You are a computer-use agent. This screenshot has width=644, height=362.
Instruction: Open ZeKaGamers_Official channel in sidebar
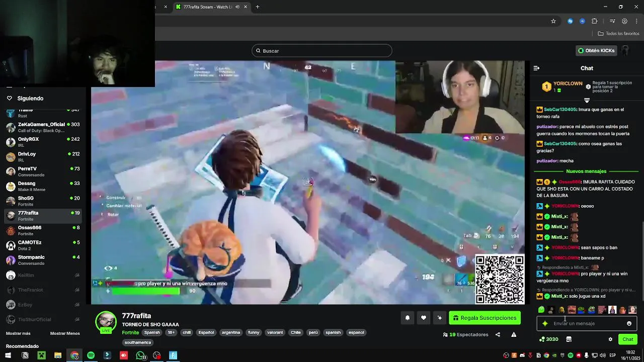(43, 127)
